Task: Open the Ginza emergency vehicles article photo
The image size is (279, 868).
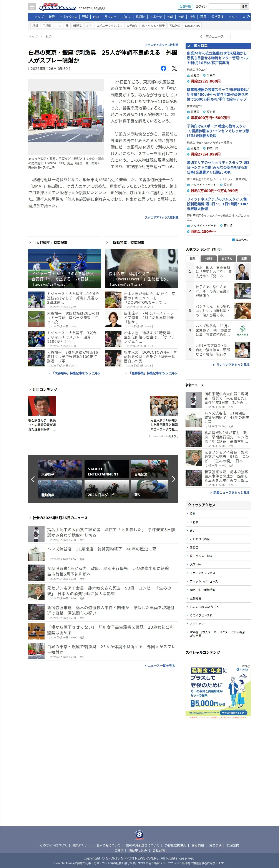Action: point(66,117)
